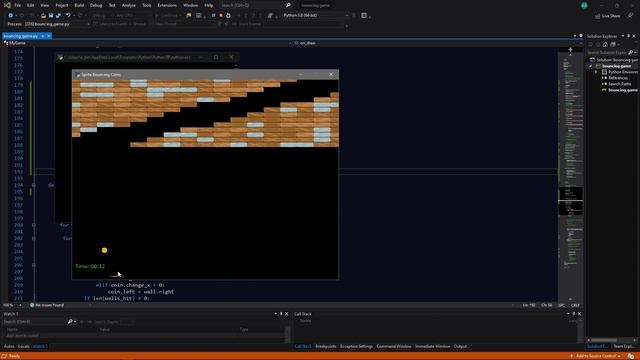Click the Navigate Backward icon

tap(11, 16)
